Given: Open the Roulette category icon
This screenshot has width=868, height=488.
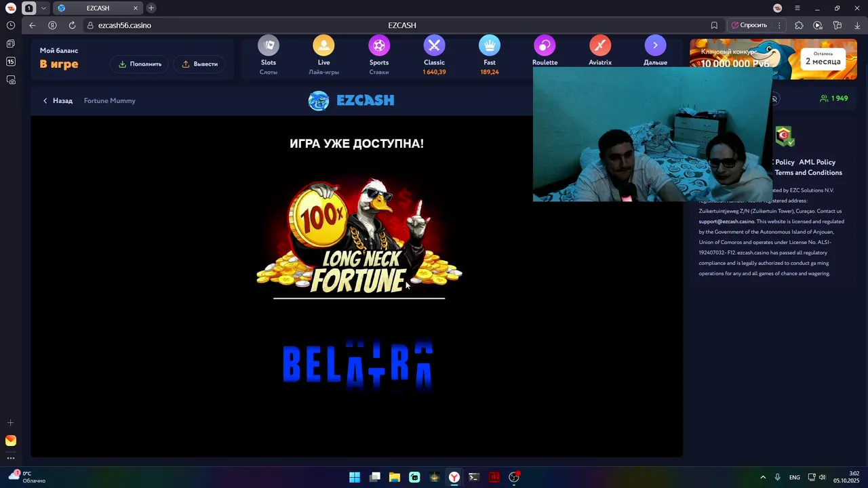Looking at the screenshot, I should coord(545,45).
